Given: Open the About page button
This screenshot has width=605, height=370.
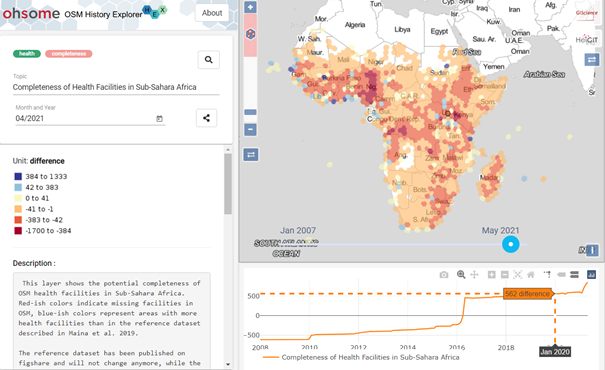Looking at the screenshot, I should (x=212, y=13).
